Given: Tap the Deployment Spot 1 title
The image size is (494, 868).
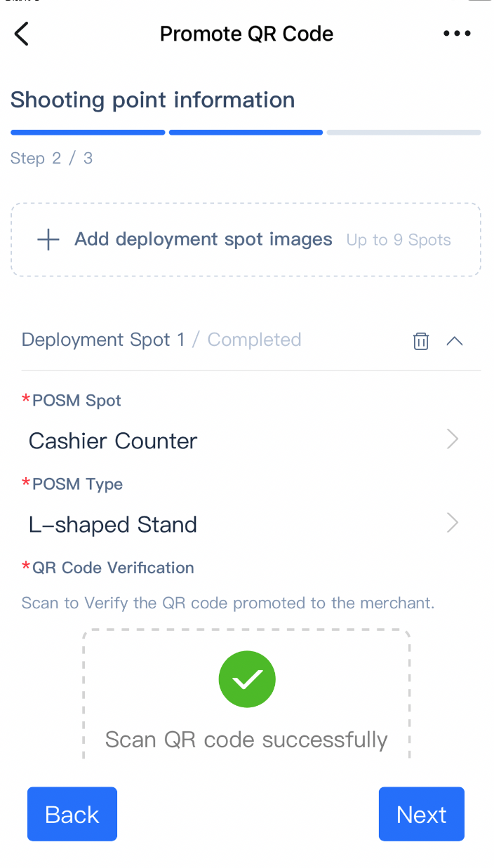Looking at the screenshot, I should [x=103, y=340].
